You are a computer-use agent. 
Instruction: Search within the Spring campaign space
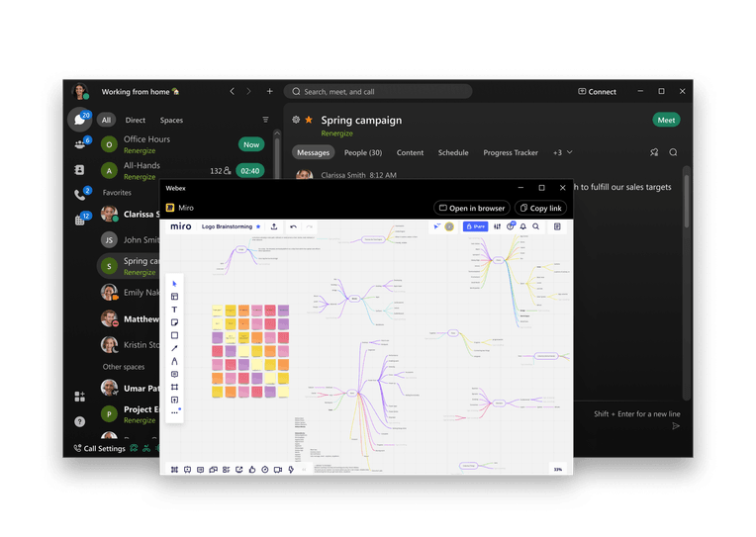coord(673,152)
